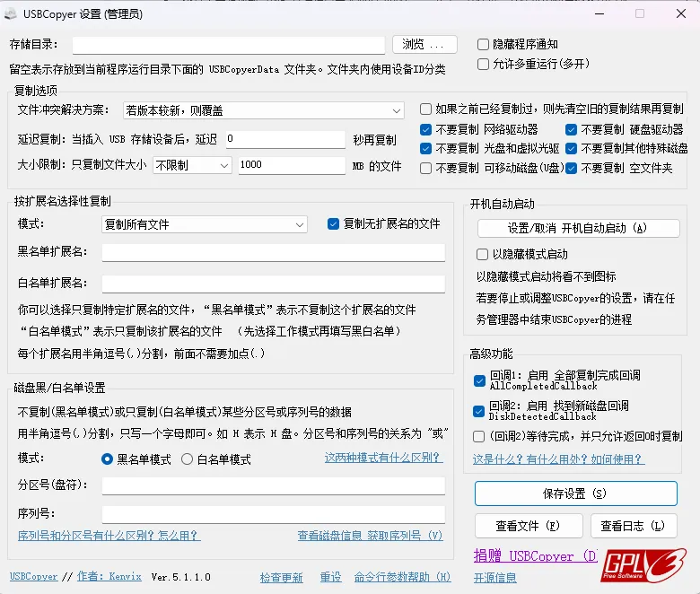The width and height of the screenshot is (700, 594).
Task: Open 文件冲突解决方案 dropdown
Action: point(263,110)
